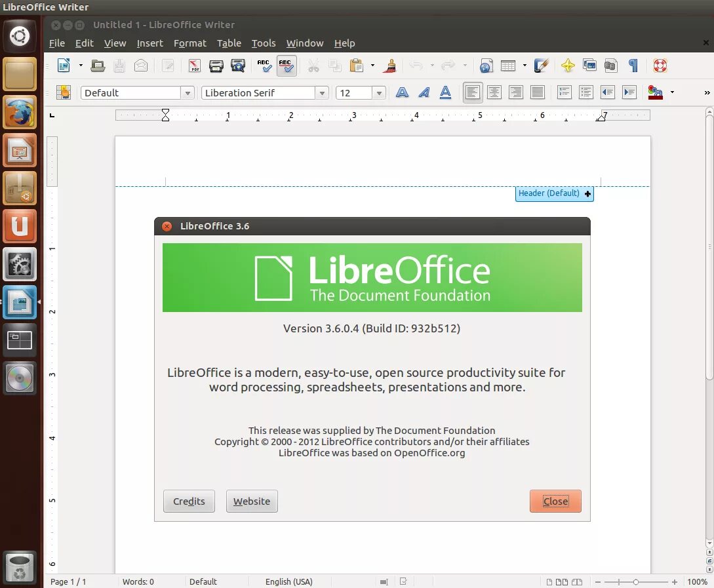
Task: Open the Styles and Formatting icon
Action: click(64, 92)
